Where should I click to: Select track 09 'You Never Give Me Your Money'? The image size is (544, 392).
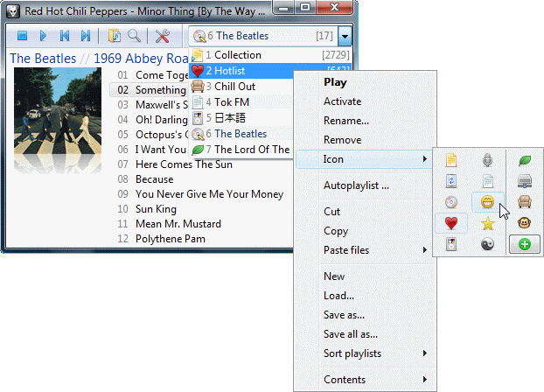200,194
